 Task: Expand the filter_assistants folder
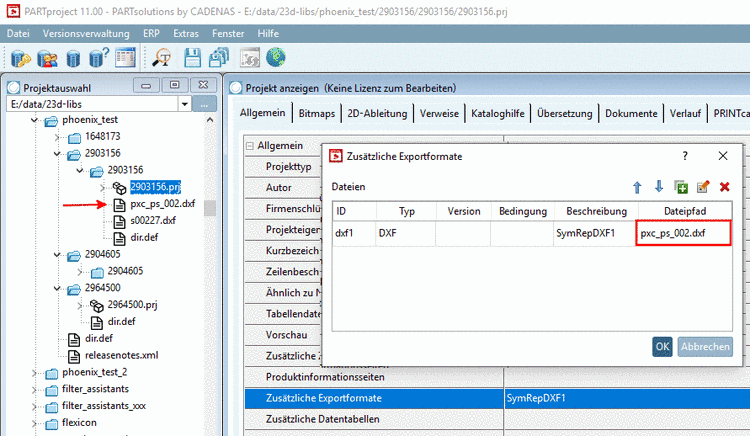point(34,390)
